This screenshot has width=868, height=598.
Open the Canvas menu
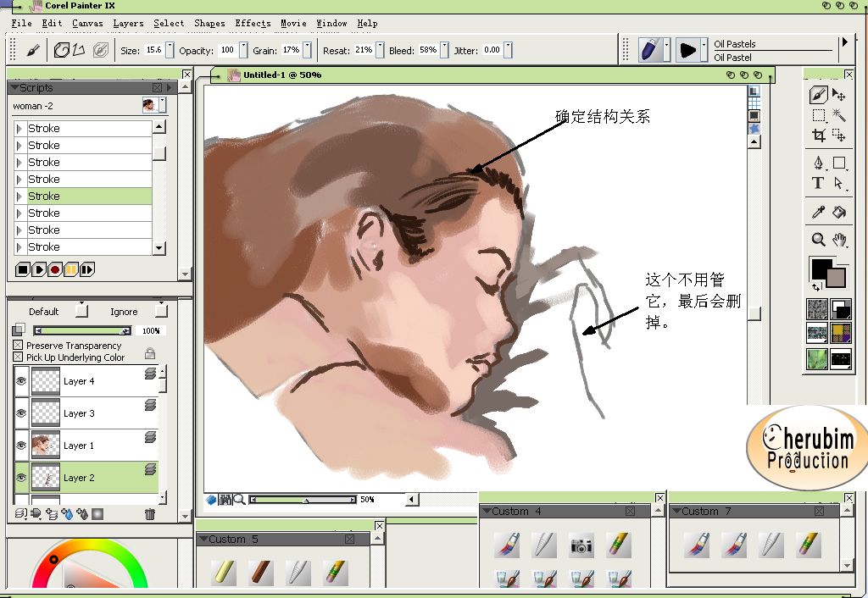[x=87, y=23]
